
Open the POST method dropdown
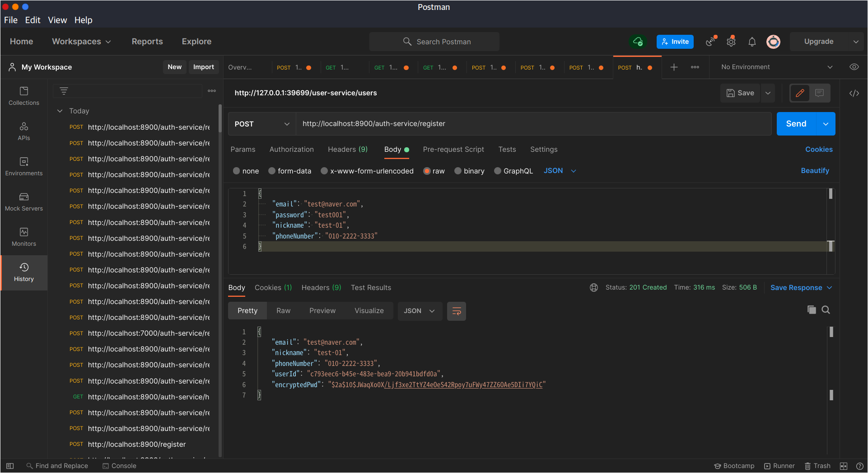262,124
